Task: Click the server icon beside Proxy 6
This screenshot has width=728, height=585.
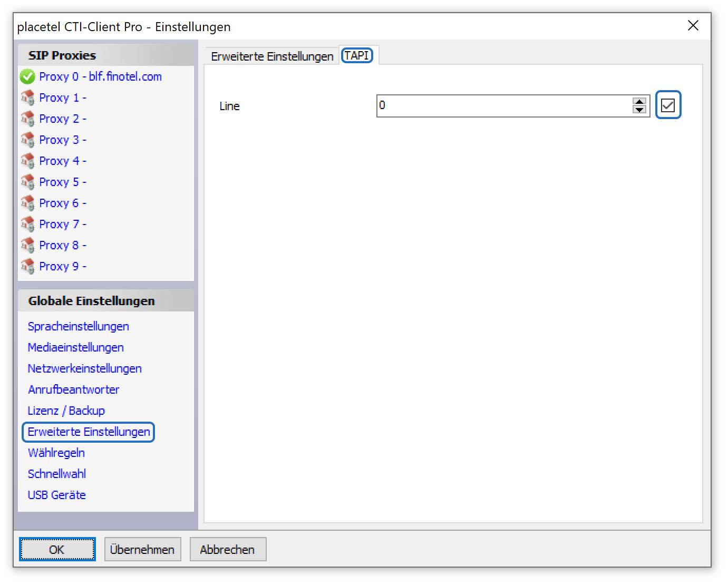Action: 27,203
